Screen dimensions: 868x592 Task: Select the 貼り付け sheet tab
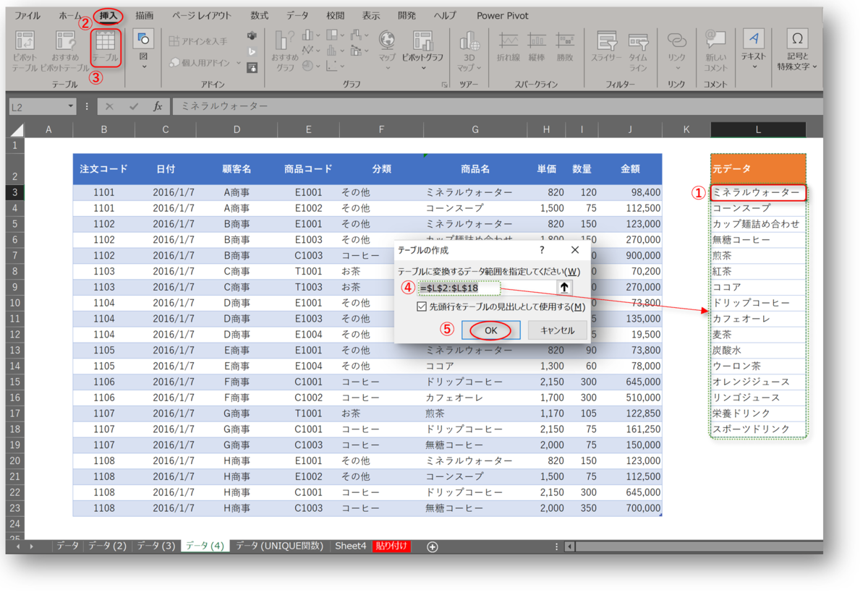[391, 546]
